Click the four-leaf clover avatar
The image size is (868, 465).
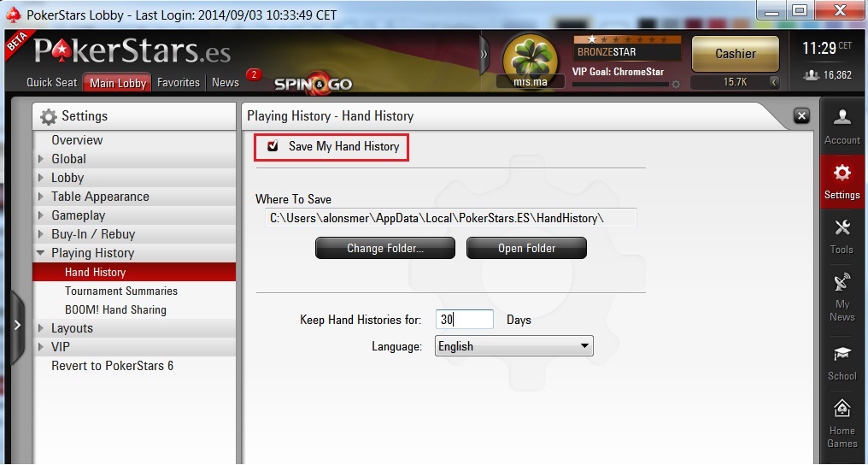point(531,56)
